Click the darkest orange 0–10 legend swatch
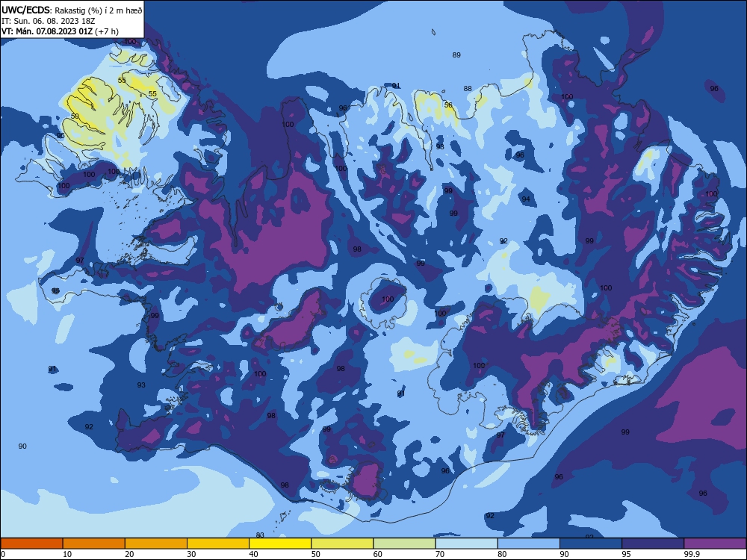747x560 pixels. (31, 544)
